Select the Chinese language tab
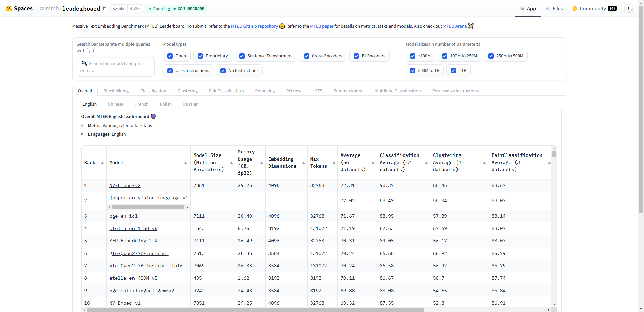Viewport: 644px width, 312px height. (116, 104)
